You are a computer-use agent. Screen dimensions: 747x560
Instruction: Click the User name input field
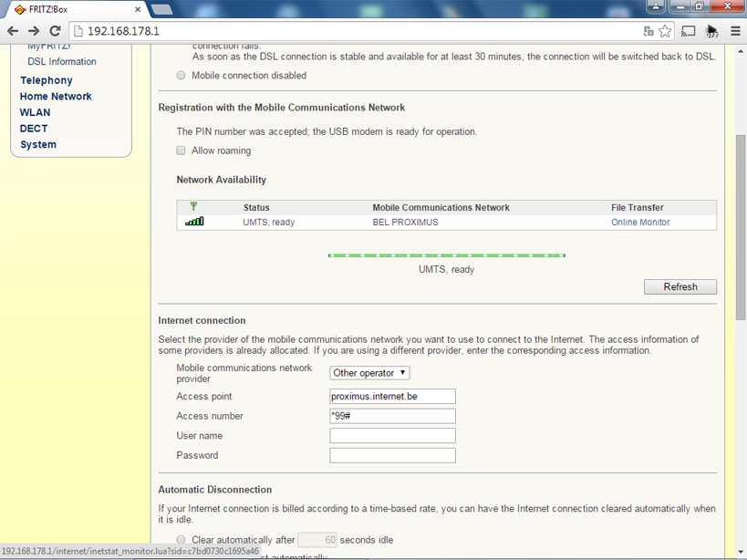tap(392, 436)
